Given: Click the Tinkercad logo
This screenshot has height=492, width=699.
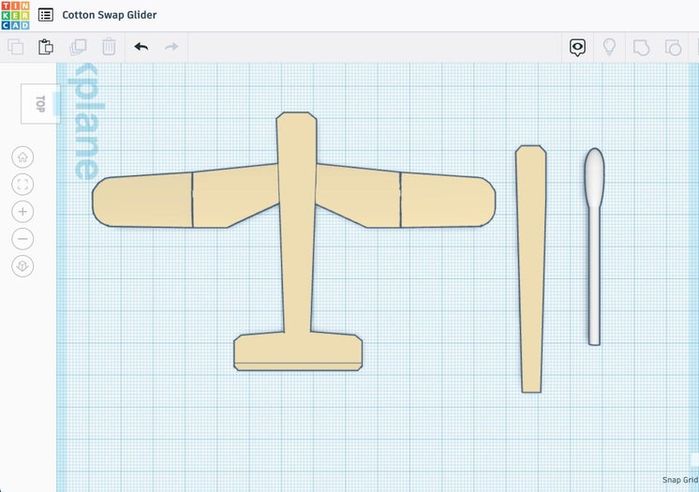Looking at the screenshot, I should tap(16, 16).
